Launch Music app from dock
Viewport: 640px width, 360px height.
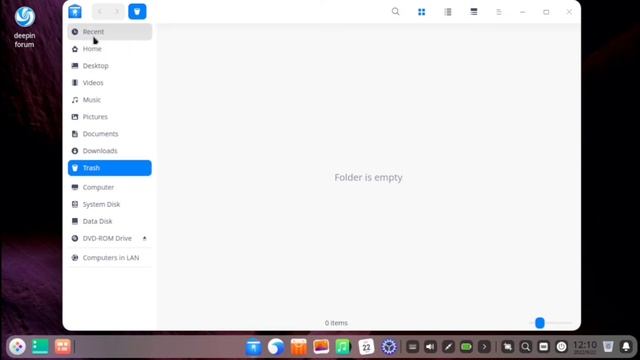(343, 347)
